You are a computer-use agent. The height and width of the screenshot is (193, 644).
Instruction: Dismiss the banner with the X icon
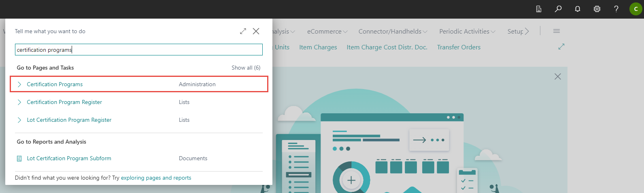click(x=557, y=76)
